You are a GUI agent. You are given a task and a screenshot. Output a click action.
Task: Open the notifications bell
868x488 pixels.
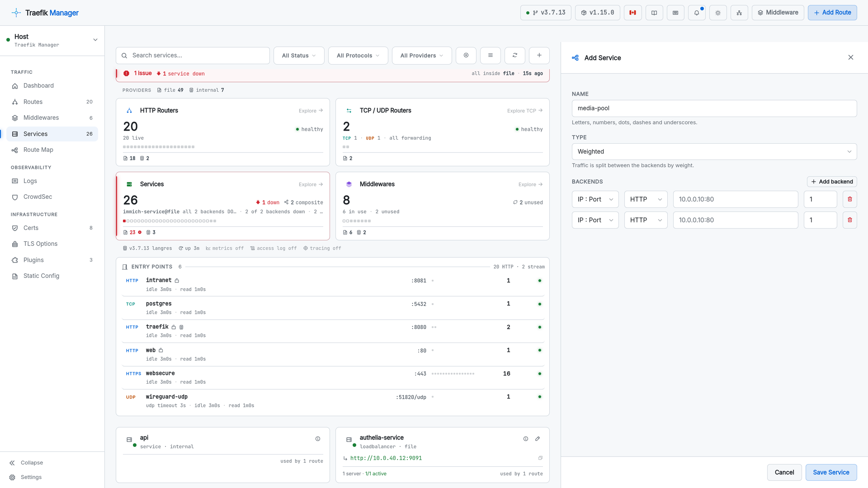(697, 13)
